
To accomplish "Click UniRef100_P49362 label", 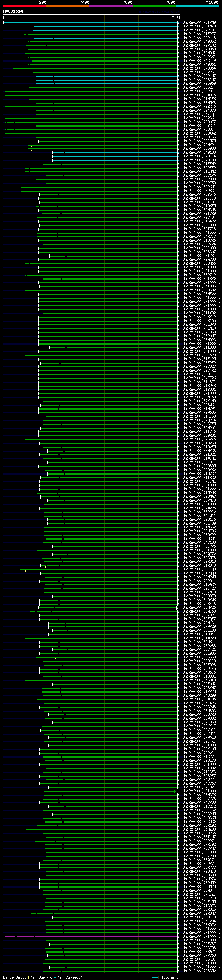I will (199, 57).
